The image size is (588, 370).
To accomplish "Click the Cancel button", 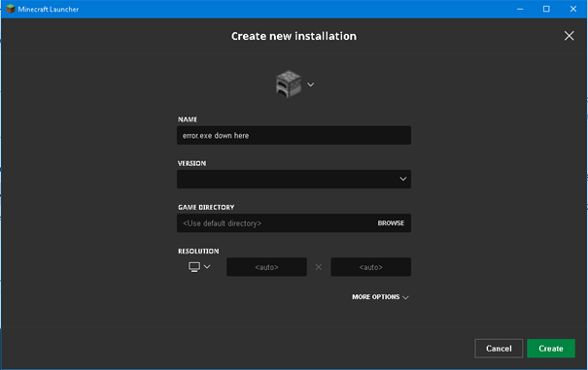I will point(499,349).
